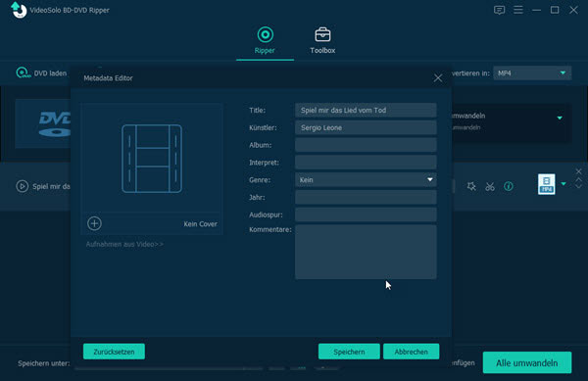Save metadata with Speichern button
This screenshot has height=381, width=588.
[349, 352]
